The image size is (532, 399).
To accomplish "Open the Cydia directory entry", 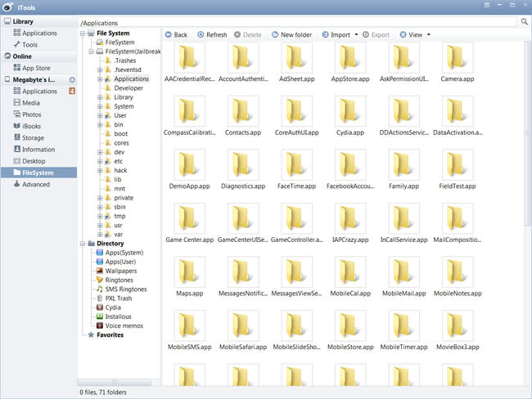I will coord(109,307).
